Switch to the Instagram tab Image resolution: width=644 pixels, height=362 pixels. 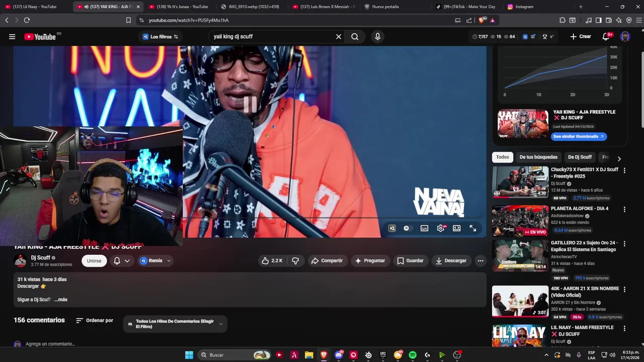[538, 7]
